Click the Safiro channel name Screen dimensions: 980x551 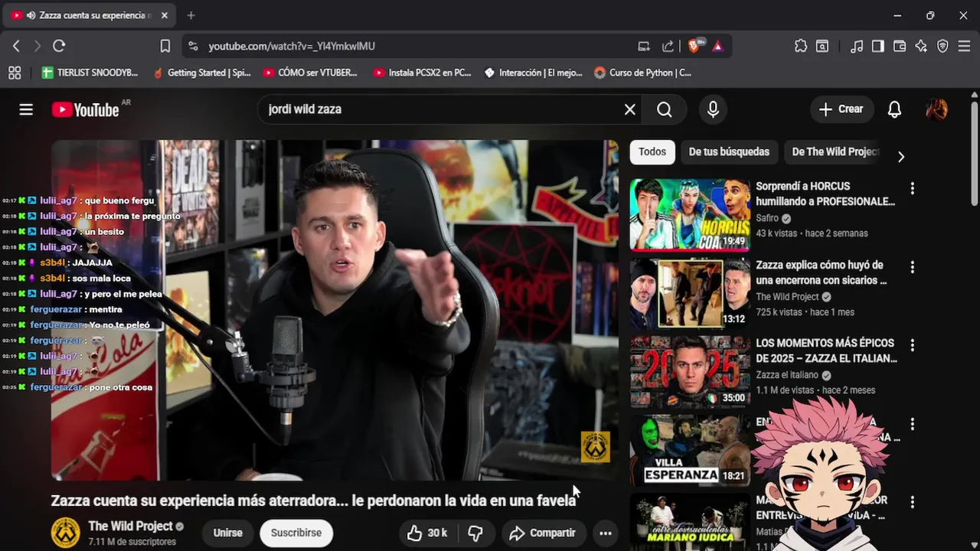(x=767, y=218)
